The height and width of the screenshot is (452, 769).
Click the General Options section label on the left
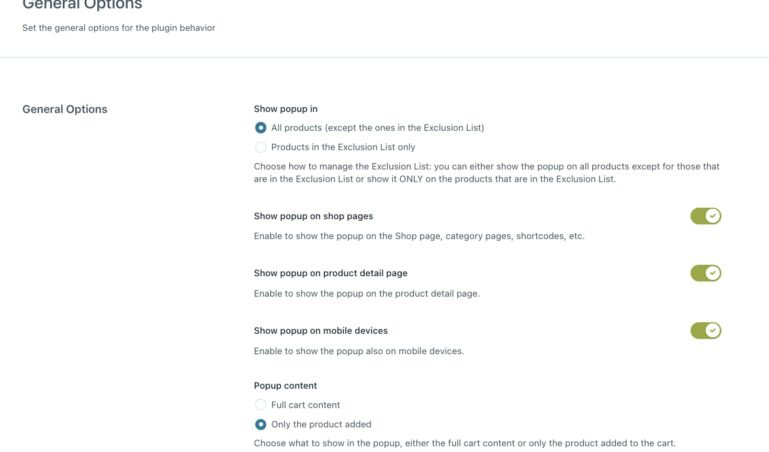coord(65,109)
